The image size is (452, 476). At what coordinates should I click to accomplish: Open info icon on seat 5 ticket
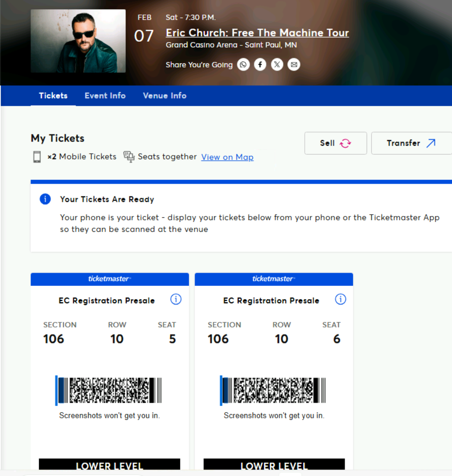176,299
